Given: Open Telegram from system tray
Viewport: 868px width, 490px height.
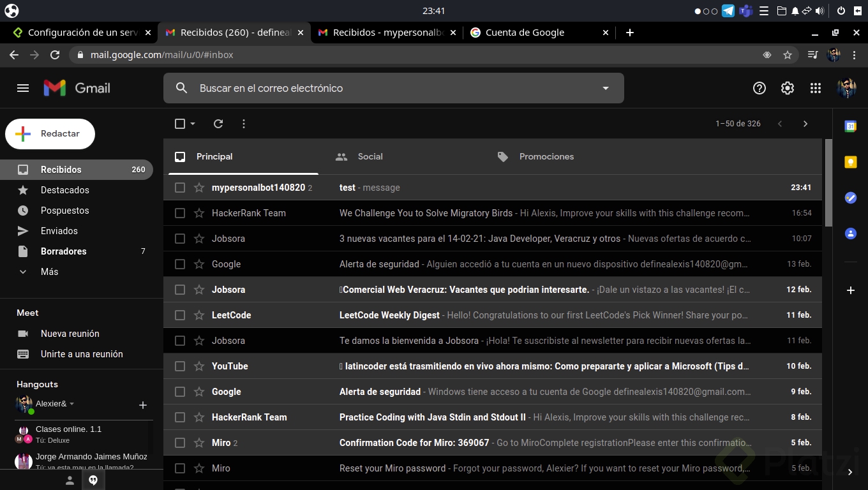Looking at the screenshot, I should pos(728,11).
